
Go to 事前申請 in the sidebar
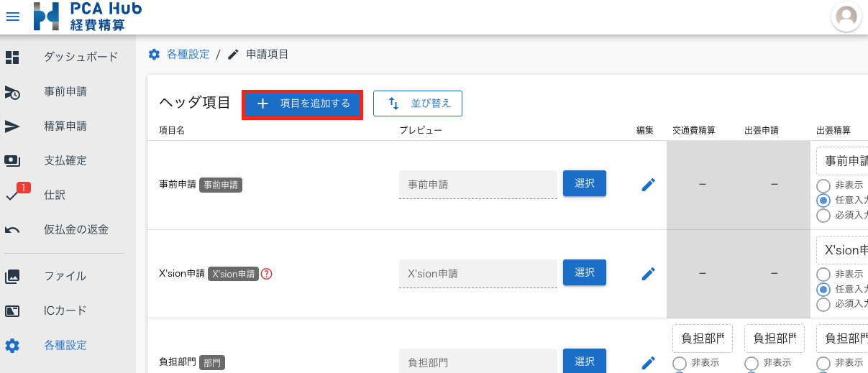tap(65, 91)
